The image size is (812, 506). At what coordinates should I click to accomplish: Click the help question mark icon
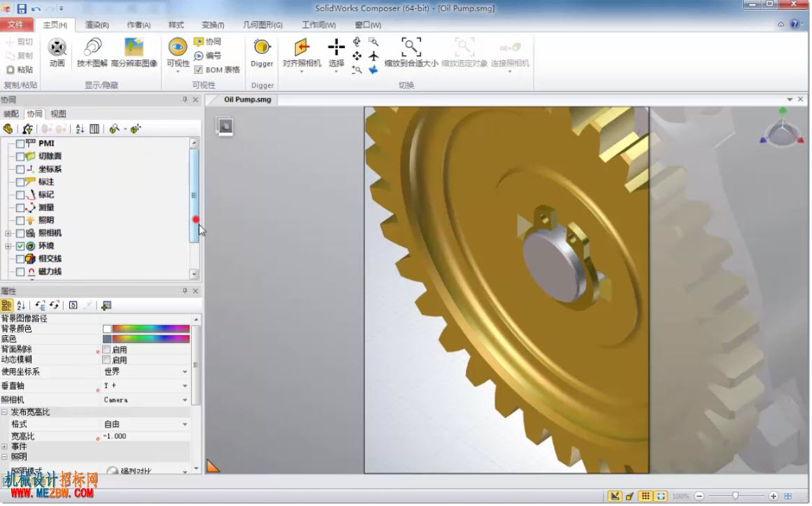click(795, 24)
